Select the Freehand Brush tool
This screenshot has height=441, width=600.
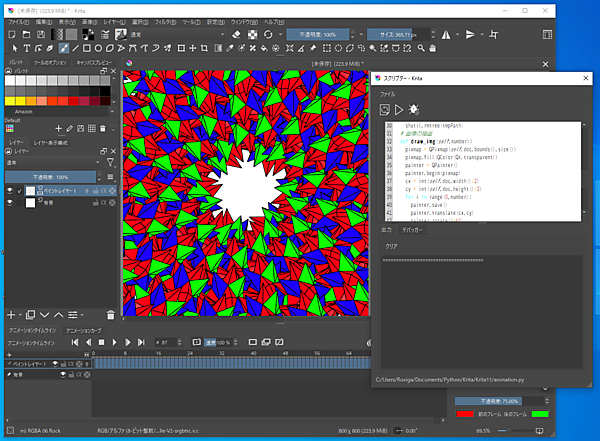pos(63,47)
